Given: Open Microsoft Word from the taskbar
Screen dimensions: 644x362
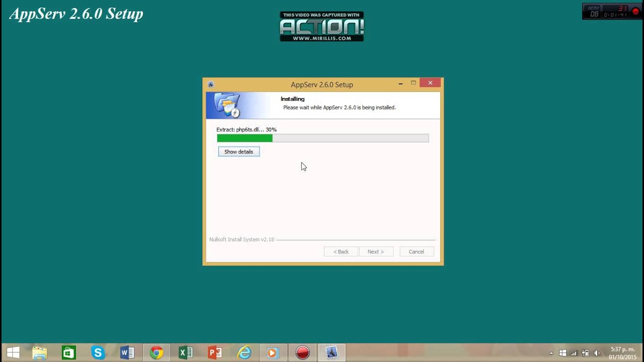Looking at the screenshot, I should point(127,352).
